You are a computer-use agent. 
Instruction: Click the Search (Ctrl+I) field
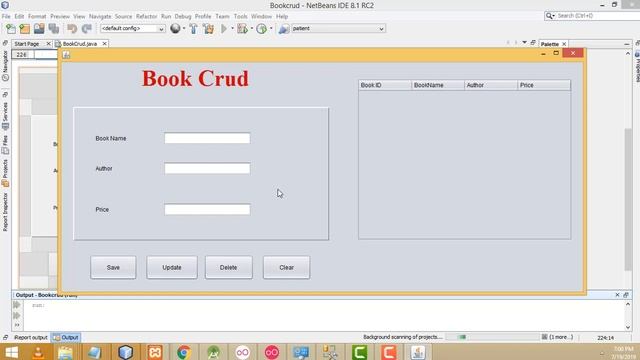coord(598,16)
